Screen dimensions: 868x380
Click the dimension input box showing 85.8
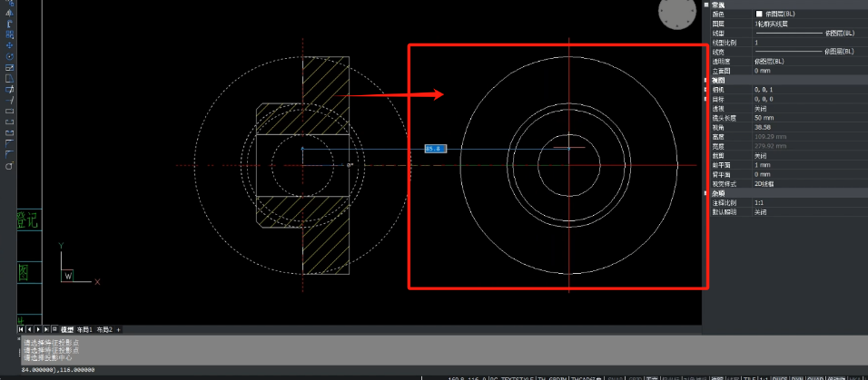[435, 149]
